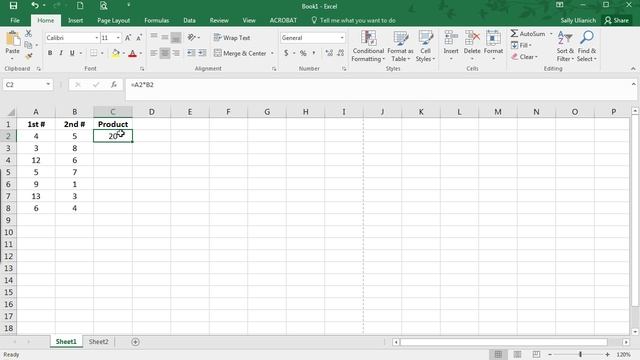Image resolution: width=640 pixels, height=360 pixels.
Task: Click the Insert Function fx icon
Action: pos(114,84)
